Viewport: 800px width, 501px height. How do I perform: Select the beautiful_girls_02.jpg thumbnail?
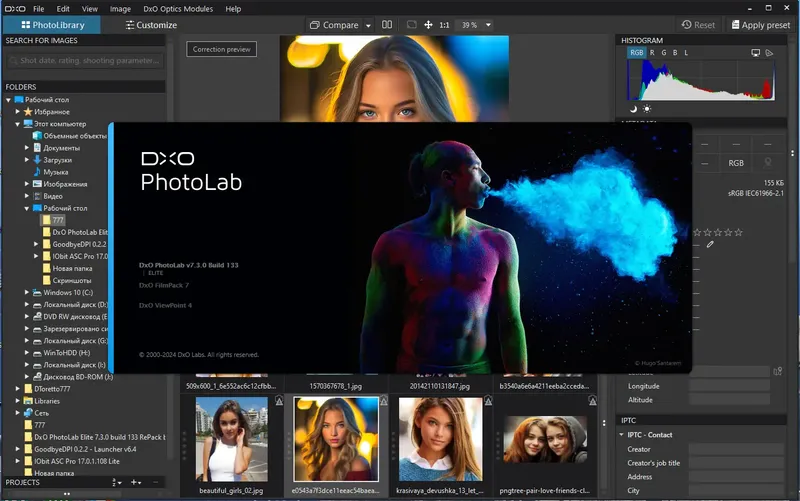pyautogui.click(x=232, y=439)
